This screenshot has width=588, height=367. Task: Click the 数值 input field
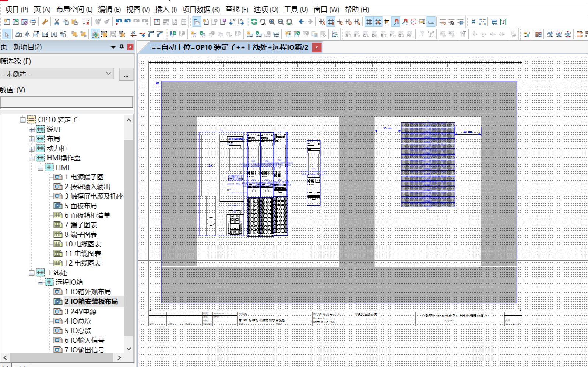tap(67, 102)
